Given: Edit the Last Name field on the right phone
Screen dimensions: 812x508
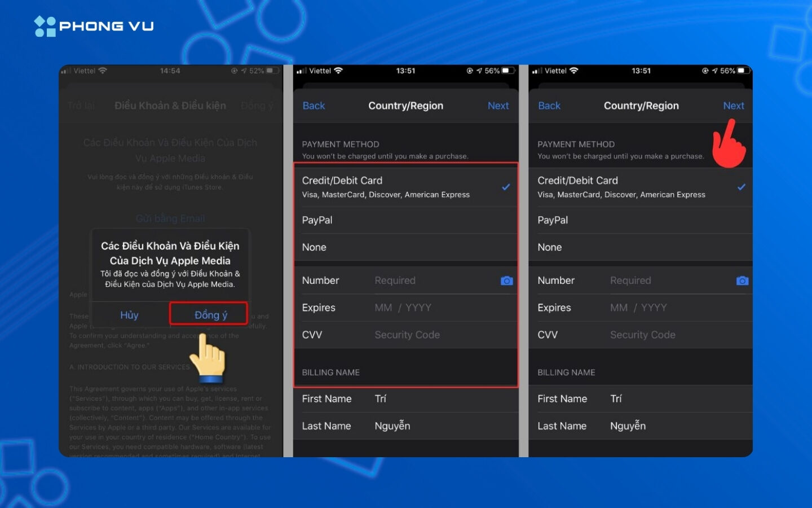Looking at the screenshot, I should (x=641, y=426).
